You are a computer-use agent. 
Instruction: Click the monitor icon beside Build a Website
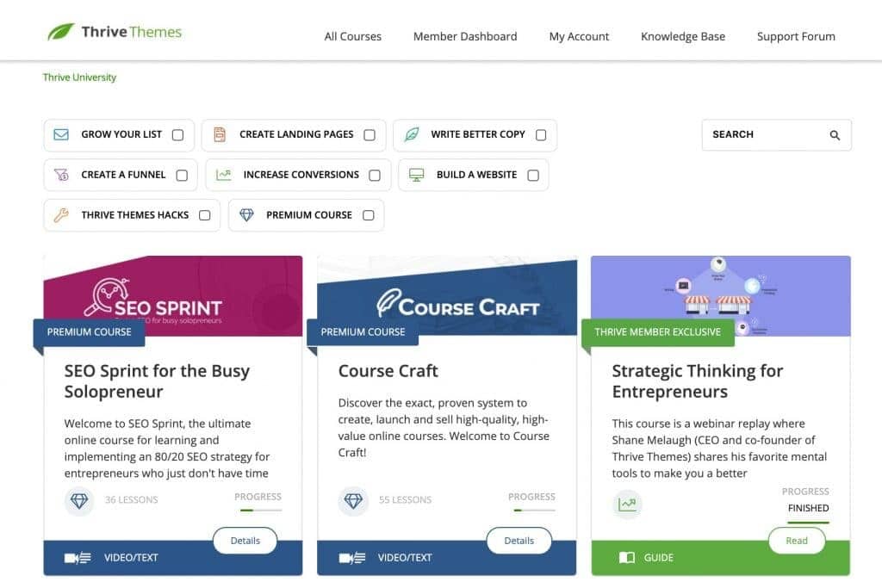coord(416,175)
